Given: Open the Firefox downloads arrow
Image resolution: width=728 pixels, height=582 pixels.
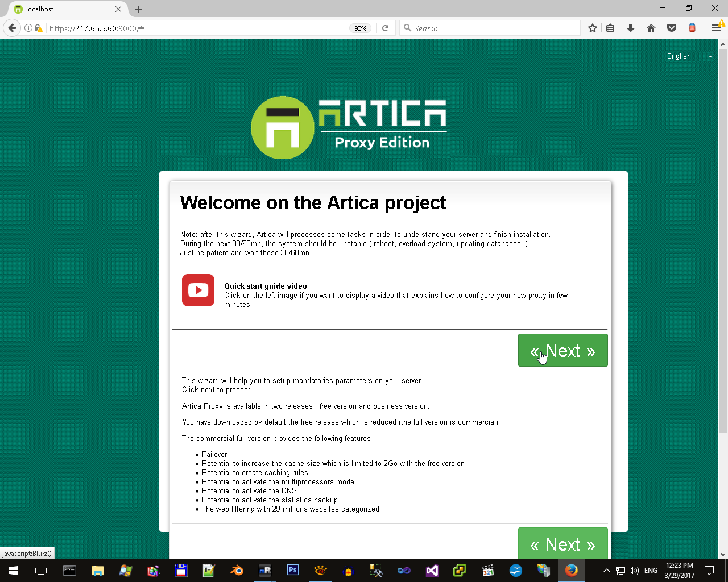Looking at the screenshot, I should [x=631, y=28].
